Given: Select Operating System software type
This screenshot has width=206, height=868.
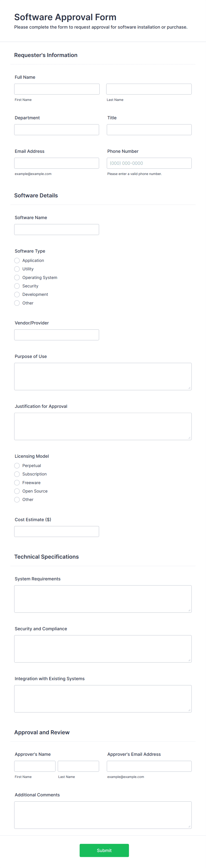Looking at the screenshot, I should tap(17, 277).
